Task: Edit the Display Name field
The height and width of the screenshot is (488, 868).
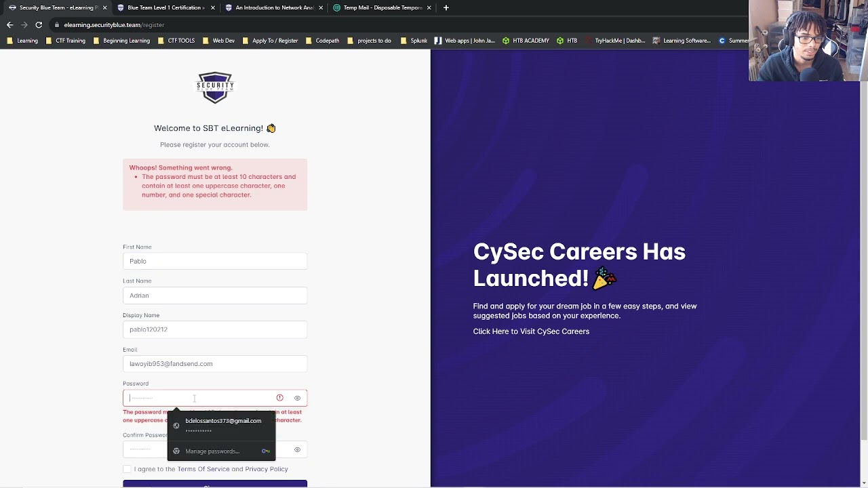Action: click(x=215, y=329)
